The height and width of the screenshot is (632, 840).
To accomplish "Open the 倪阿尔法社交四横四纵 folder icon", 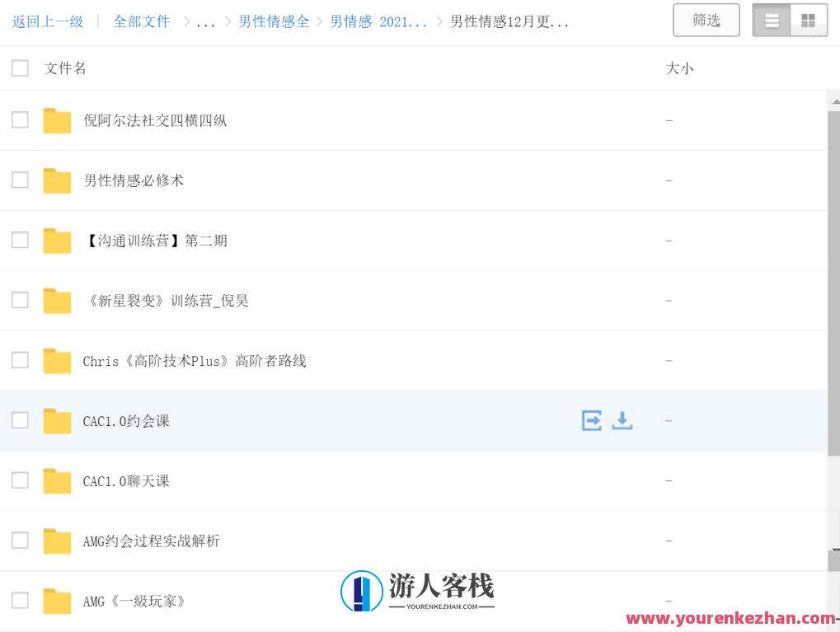I will coord(56,119).
